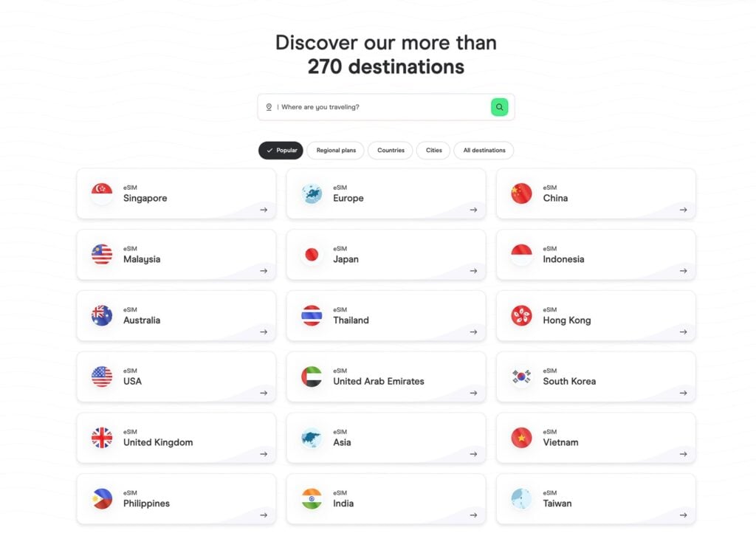Expand the Taiwan card with its arrow
Image resolution: width=756 pixels, height=553 pixels.
pos(681,514)
